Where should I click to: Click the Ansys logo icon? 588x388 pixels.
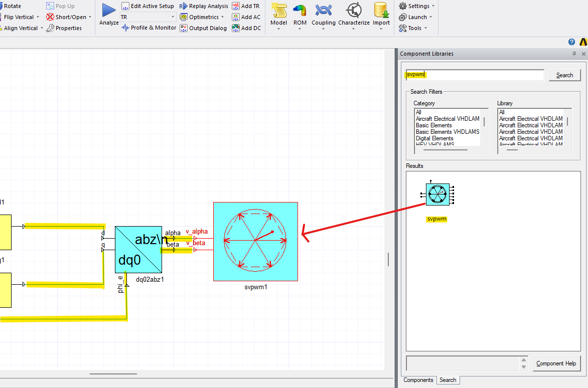[583, 42]
